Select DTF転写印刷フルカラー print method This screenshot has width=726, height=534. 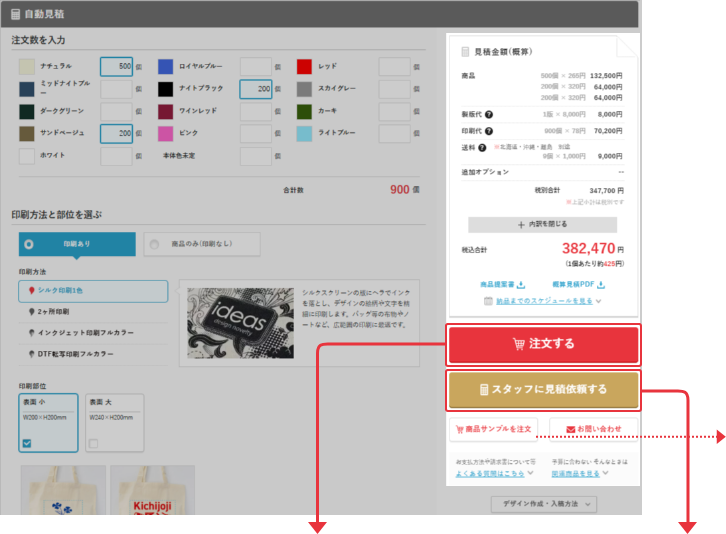point(80,353)
